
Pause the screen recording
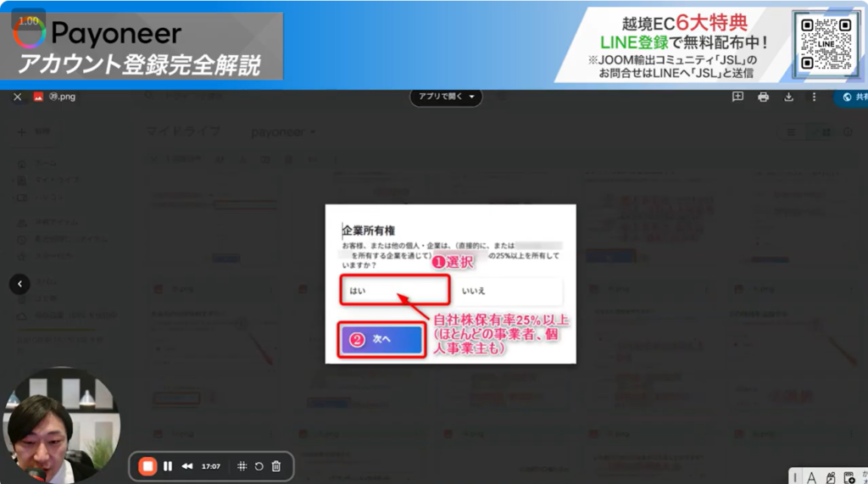pyautogui.click(x=168, y=466)
